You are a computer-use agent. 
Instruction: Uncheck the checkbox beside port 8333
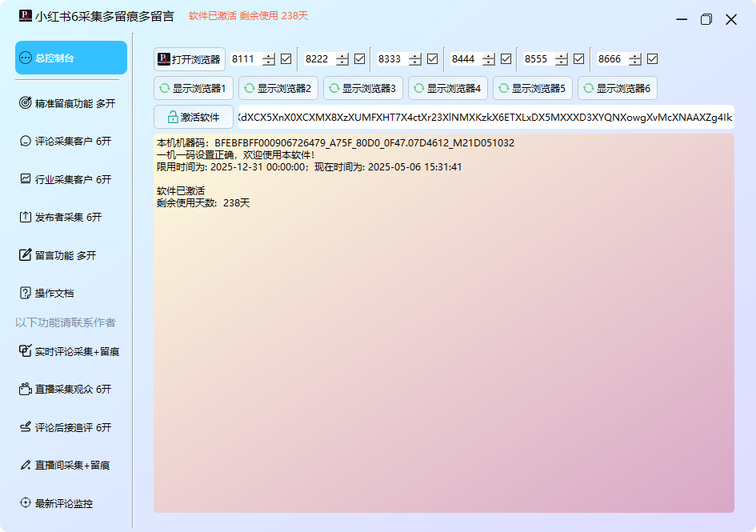[432, 58]
